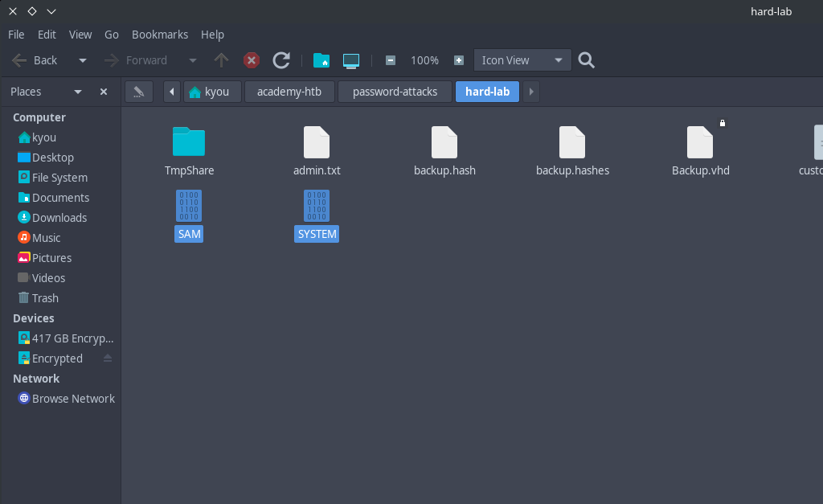This screenshot has width=823, height=504.
Task: Open the View menu
Action: tap(80, 35)
